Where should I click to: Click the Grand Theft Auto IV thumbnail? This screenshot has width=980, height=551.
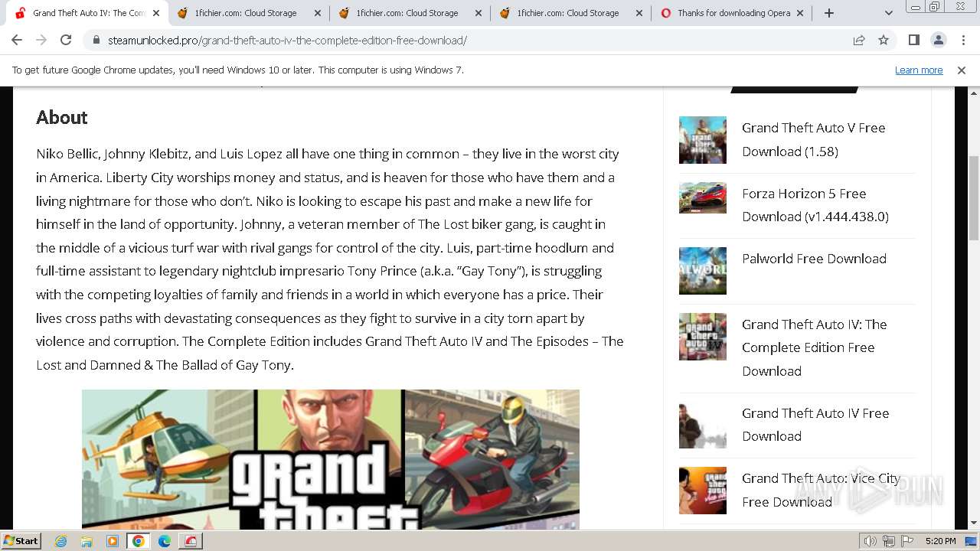(702, 425)
